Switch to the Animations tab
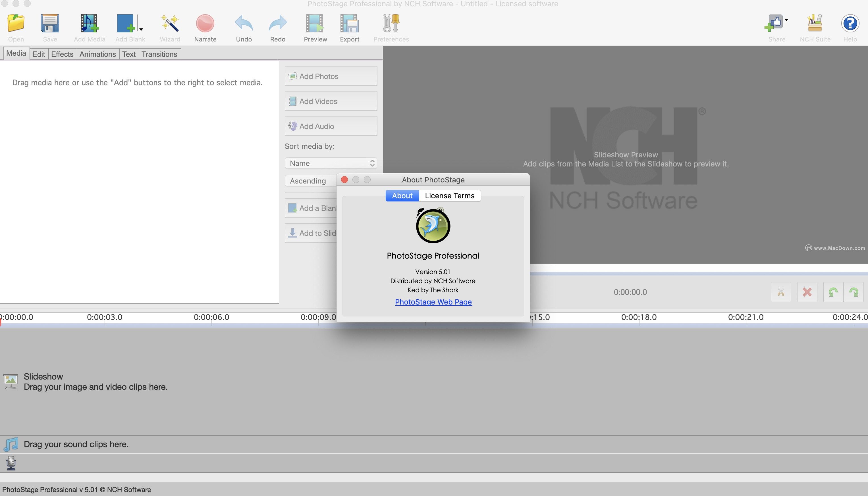Image resolution: width=868 pixels, height=496 pixels. point(97,54)
